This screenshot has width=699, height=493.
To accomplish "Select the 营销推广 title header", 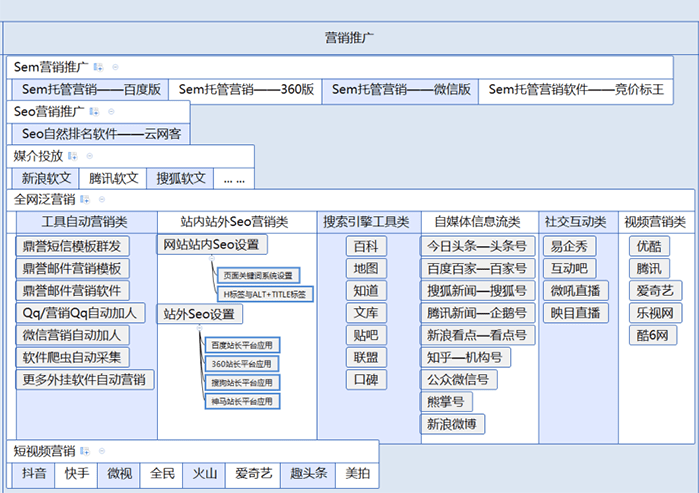I will pos(350,38).
